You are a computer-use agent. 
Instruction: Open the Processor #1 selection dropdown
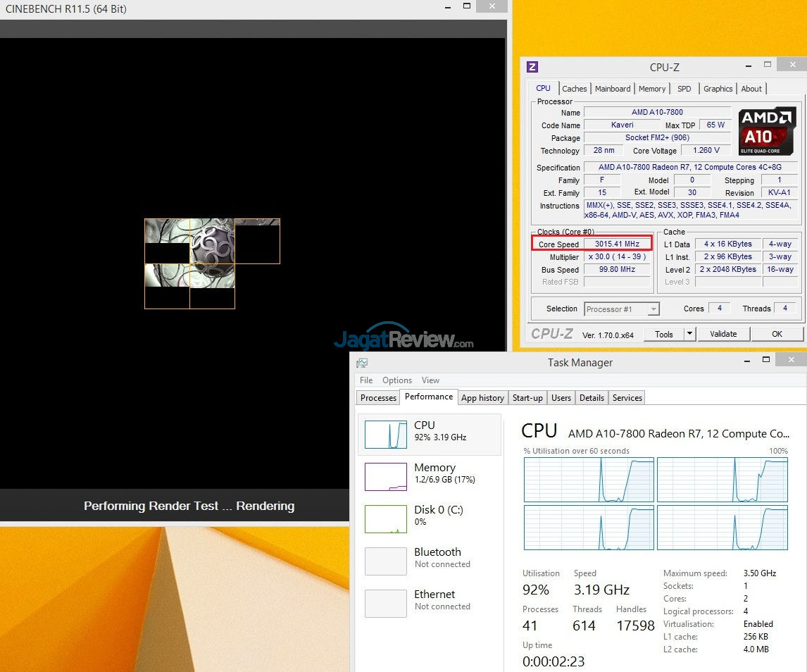(x=653, y=309)
